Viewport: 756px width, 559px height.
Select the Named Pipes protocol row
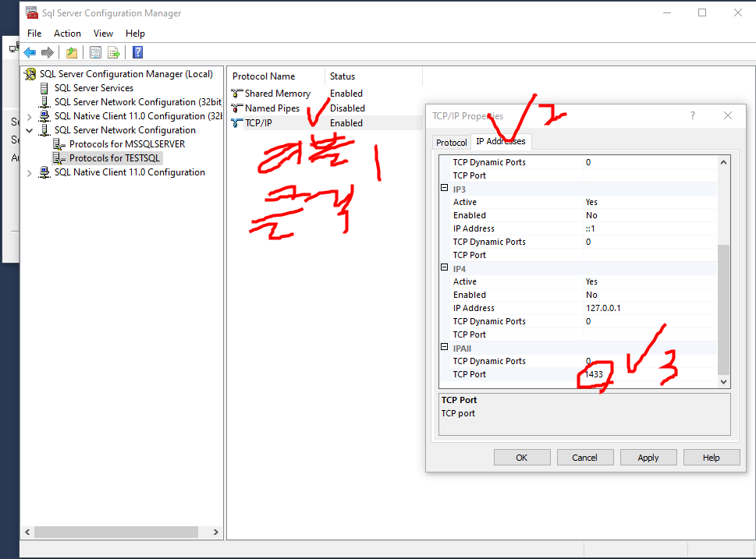[x=326, y=108]
